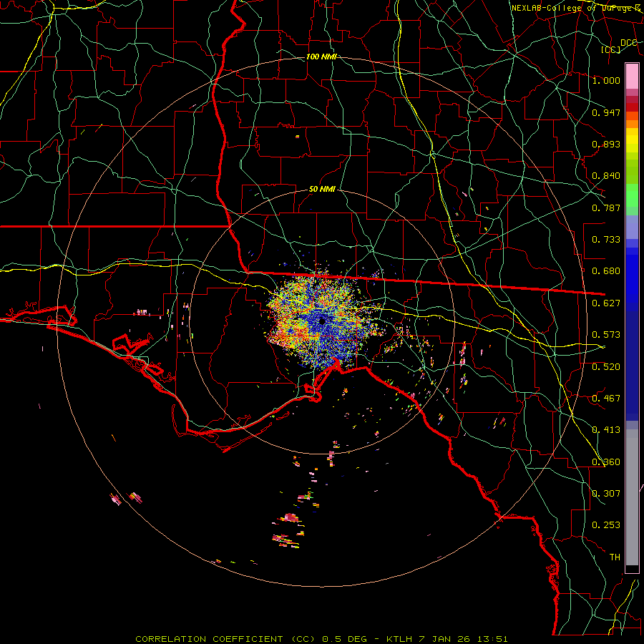
Task: Click the light purple segment of the color bar
Action: coord(632,227)
